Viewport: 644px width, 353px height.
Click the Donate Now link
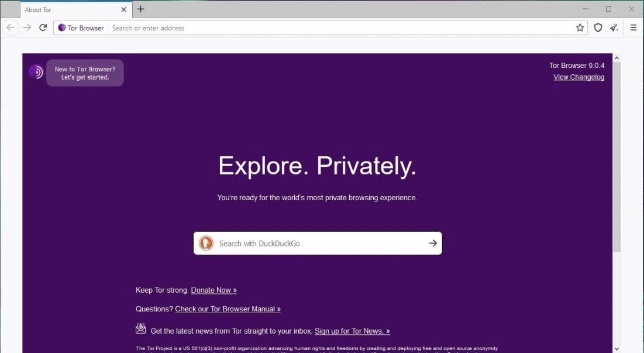[213, 290]
